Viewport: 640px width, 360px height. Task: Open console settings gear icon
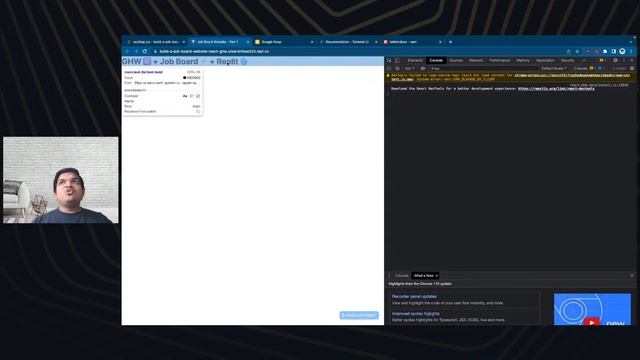[632, 69]
